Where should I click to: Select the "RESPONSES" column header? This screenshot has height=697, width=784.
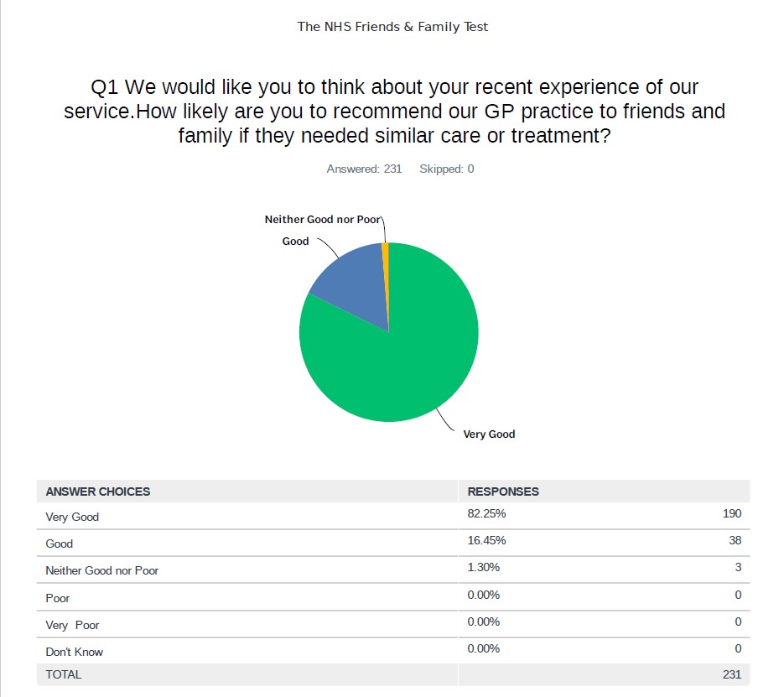click(x=503, y=492)
